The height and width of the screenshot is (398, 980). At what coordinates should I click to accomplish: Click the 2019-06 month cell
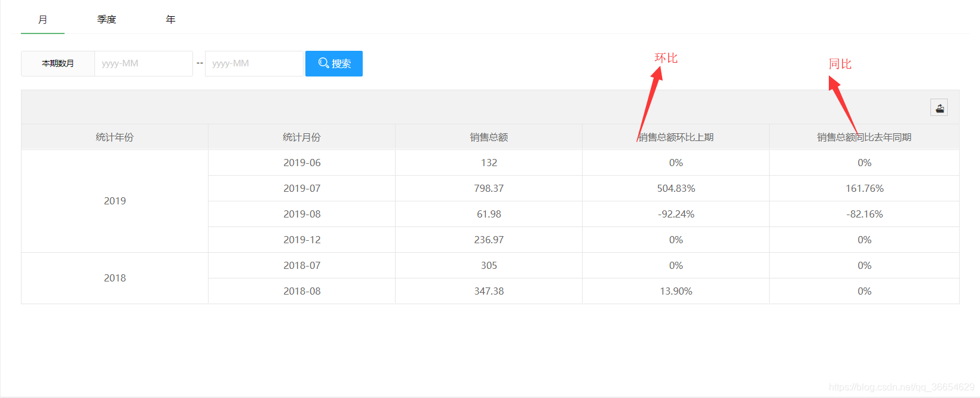tap(302, 163)
